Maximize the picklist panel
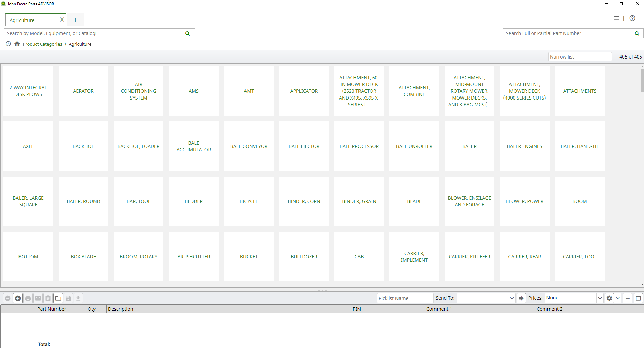 (x=638, y=298)
